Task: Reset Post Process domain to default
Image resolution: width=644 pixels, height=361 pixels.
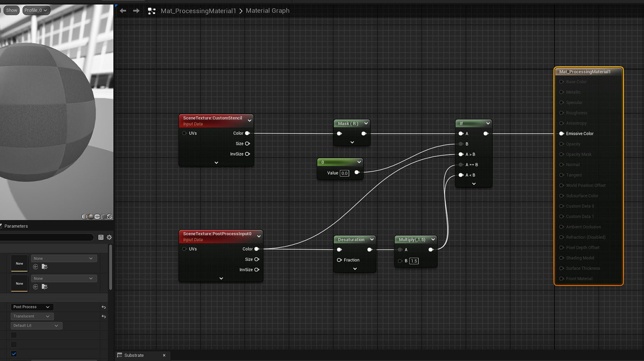Action: [104, 307]
